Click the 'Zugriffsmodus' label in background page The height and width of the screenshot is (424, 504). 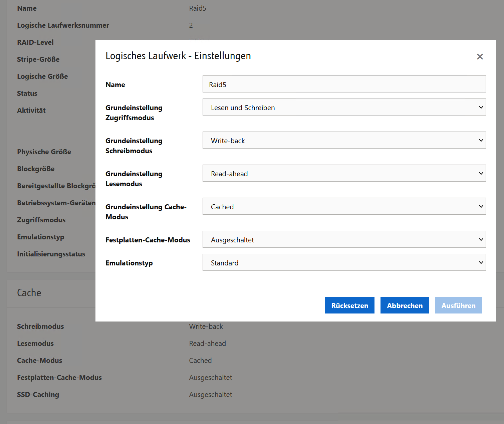41,220
